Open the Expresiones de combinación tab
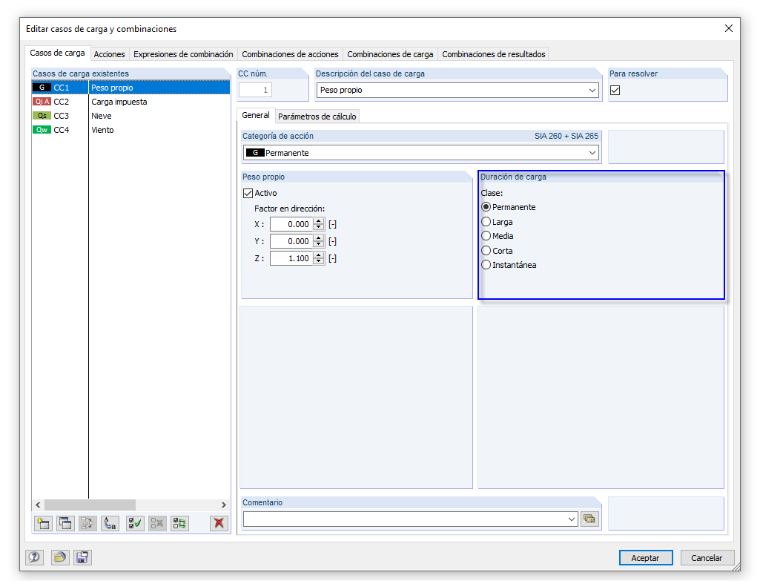 (x=183, y=54)
